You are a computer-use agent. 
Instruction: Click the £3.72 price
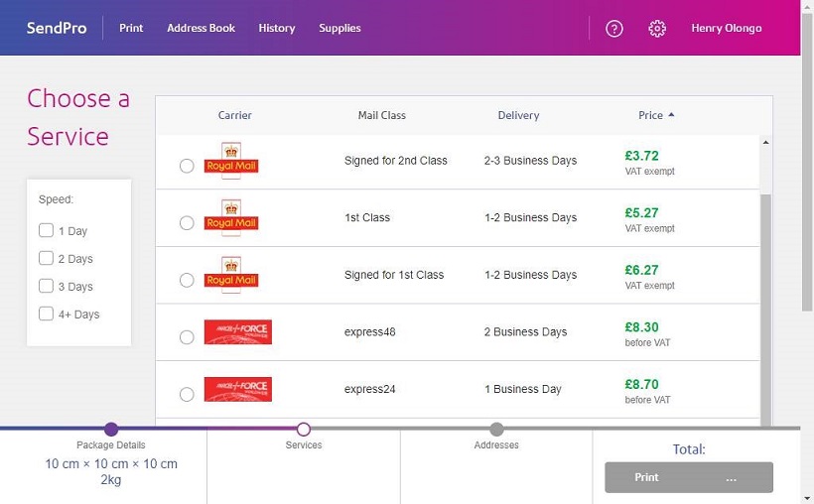[641, 156]
